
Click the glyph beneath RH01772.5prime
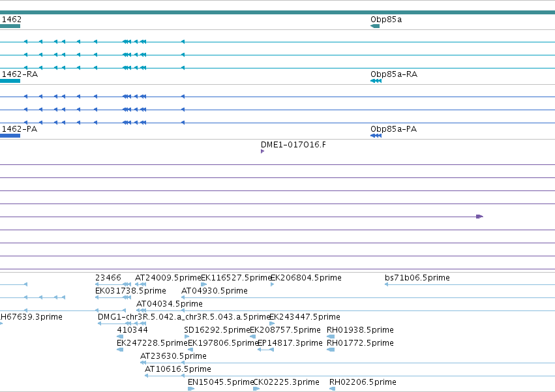pyautogui.click(x=331, y=350)
